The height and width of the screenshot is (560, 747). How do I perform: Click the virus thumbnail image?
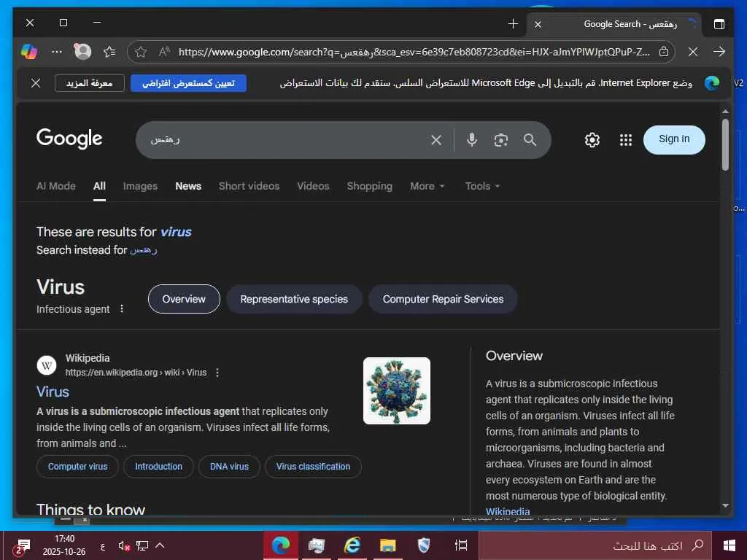[396, 391]
